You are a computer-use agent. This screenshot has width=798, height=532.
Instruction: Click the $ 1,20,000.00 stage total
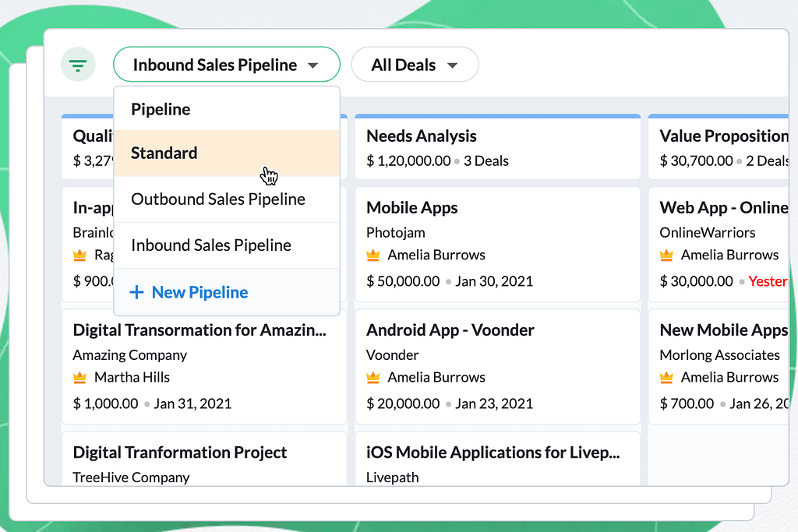408,161
